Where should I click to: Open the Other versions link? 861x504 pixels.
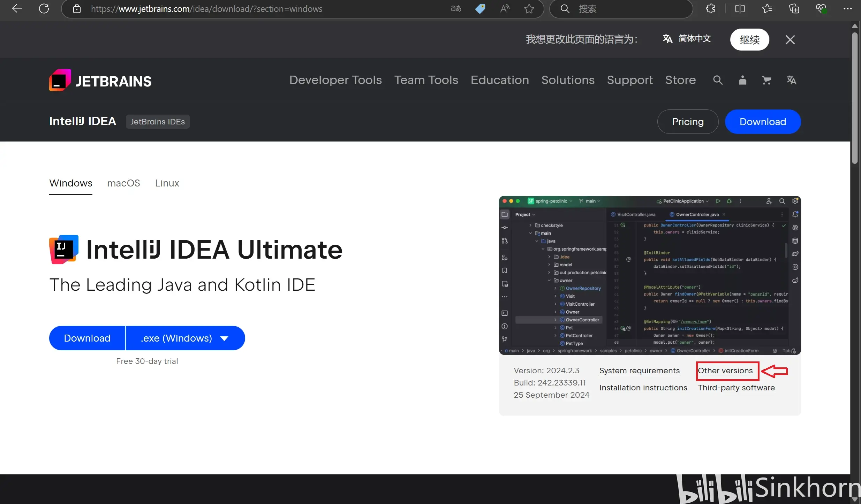(x=725, y=371)
